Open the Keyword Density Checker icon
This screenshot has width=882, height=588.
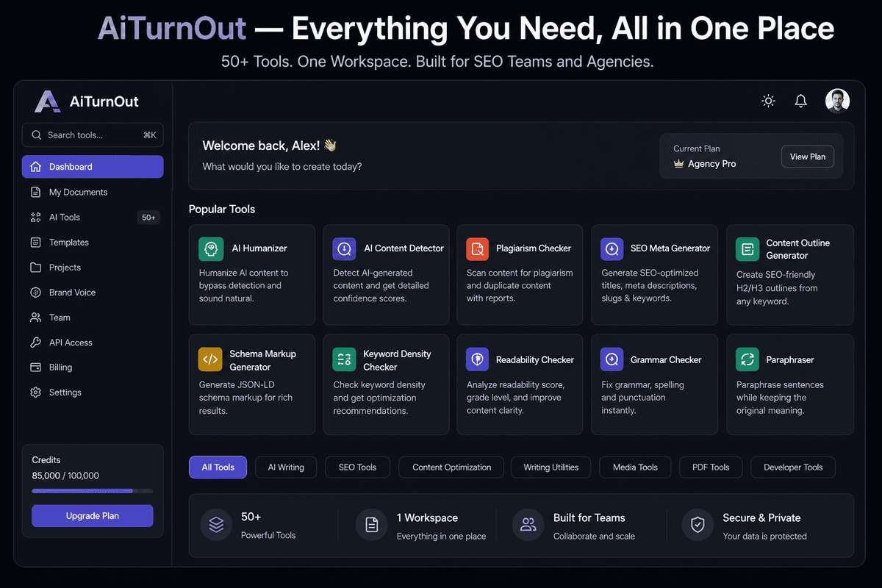(344, 359)
